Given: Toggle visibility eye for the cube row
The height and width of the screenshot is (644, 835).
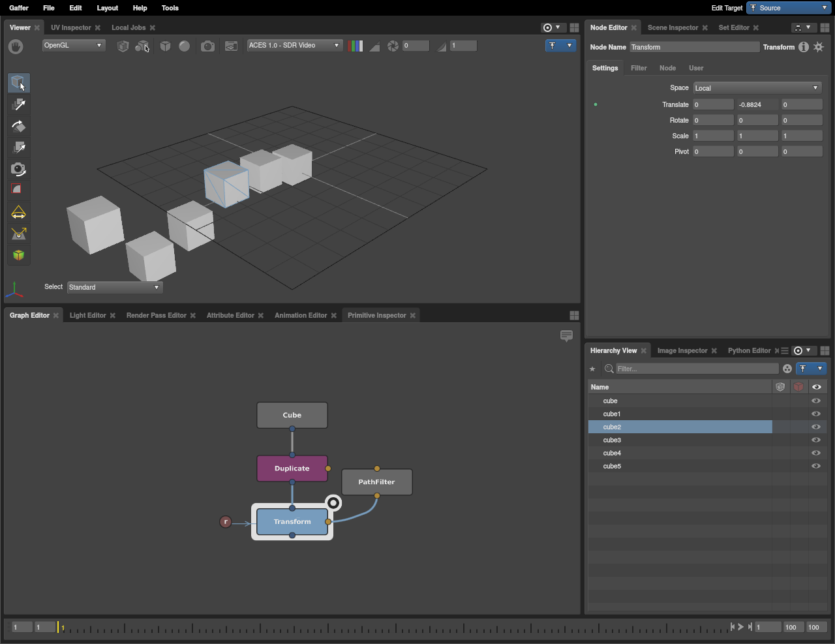Looking at the screenshot, I should click(815, 401).
